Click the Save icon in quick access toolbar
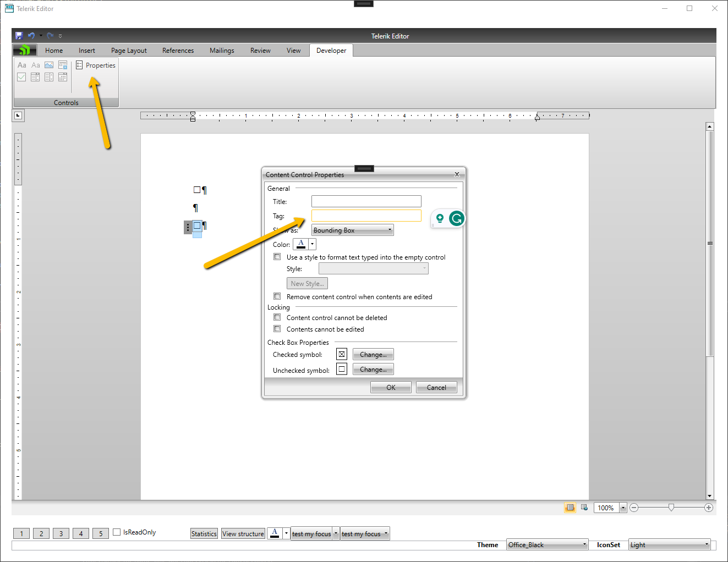 tap(19, 36)
